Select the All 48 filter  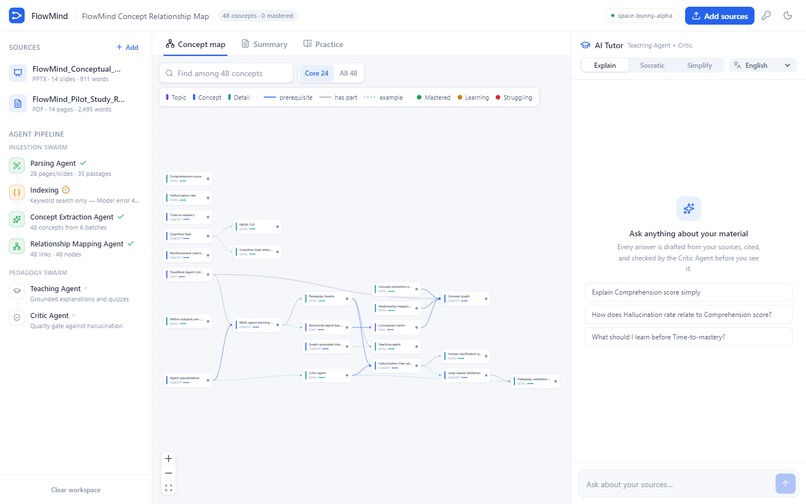348,73
